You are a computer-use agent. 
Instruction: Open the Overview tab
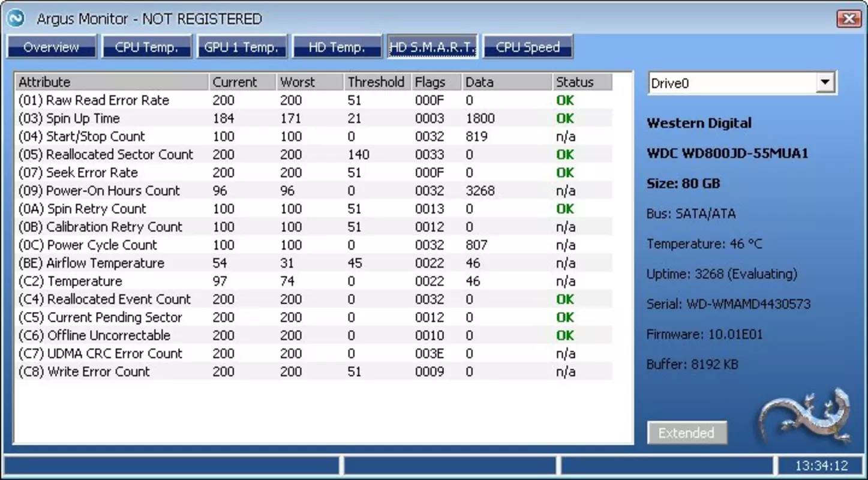[52, 47]
